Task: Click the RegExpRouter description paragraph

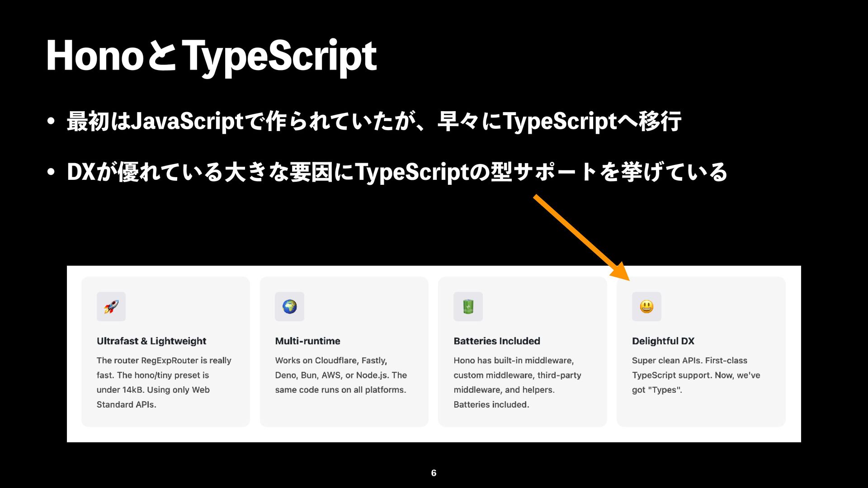Action: click(x=164, y=382)
